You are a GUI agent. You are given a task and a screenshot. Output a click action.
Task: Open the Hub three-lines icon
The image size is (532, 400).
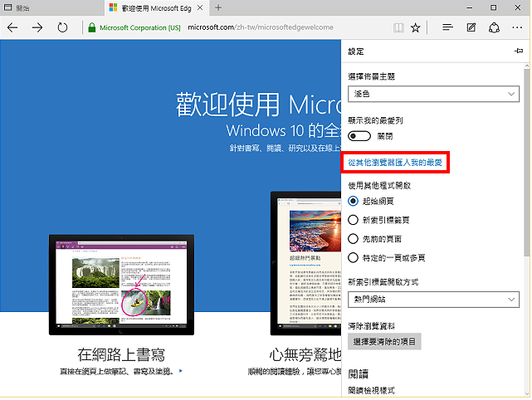pyautogui.click(x=447, y=27)
